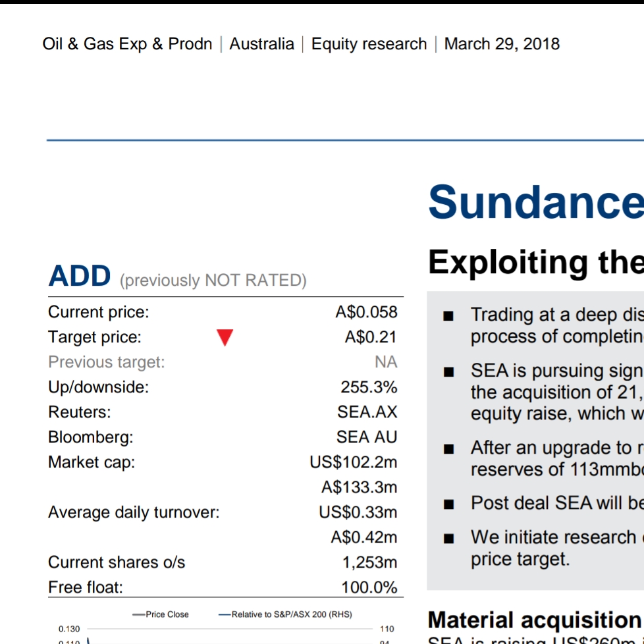
Task: Select free float value '100.0%'
Action: pyautogui.click(x=369, y=588)
